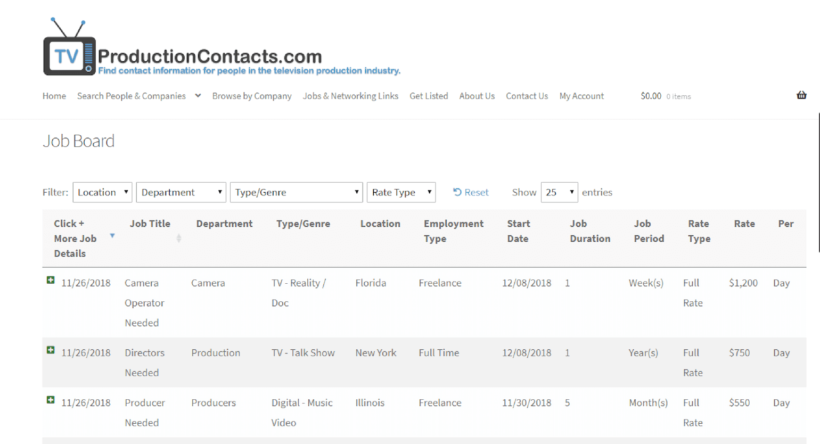The width and height of the screenshot is (820, 444).
Task: Open the Location filter dropdown
Action: click(x=102, y=192)
